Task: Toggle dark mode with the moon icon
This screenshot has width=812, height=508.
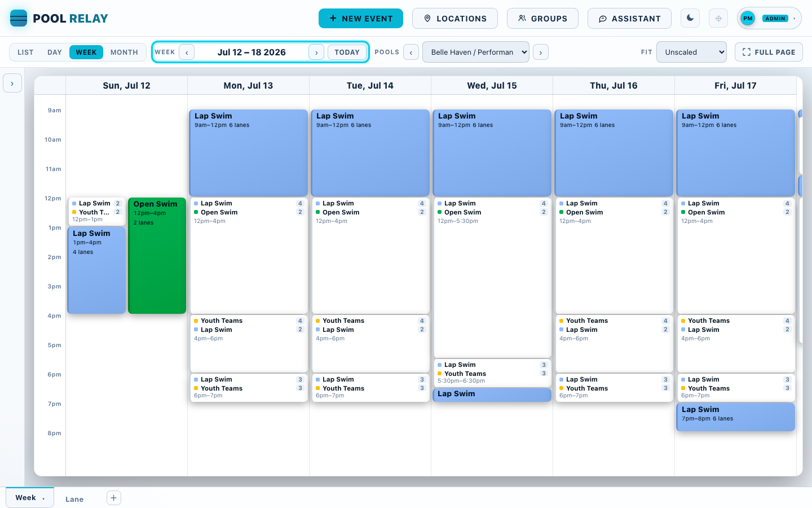Action: [x=690, y=18]
